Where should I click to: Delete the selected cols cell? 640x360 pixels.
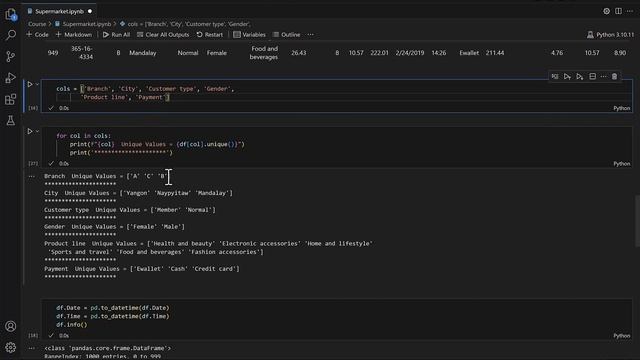[614, 76]
